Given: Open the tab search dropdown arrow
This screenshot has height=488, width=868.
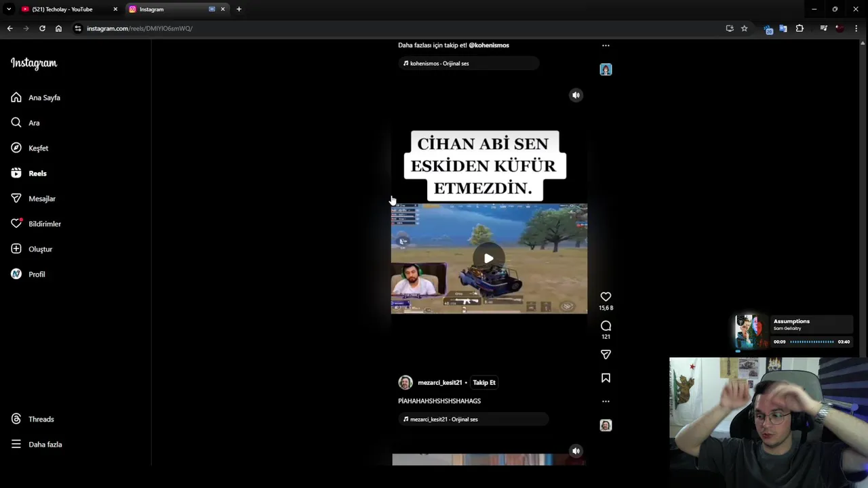Looking at the screenshot, I should [9, 9].
